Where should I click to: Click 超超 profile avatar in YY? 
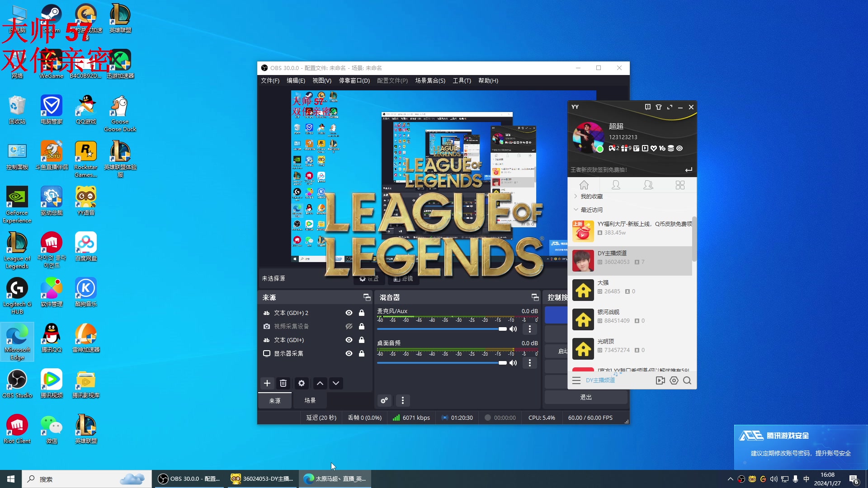[588, 137]
